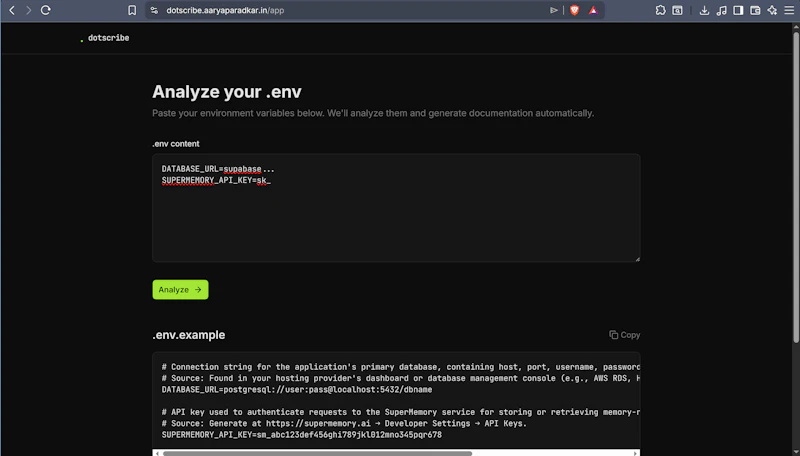Image resolution: width=800 pixels, height=456 pixels.
Task: Click the copy icon beside Copy
Action: pos(613,335)
